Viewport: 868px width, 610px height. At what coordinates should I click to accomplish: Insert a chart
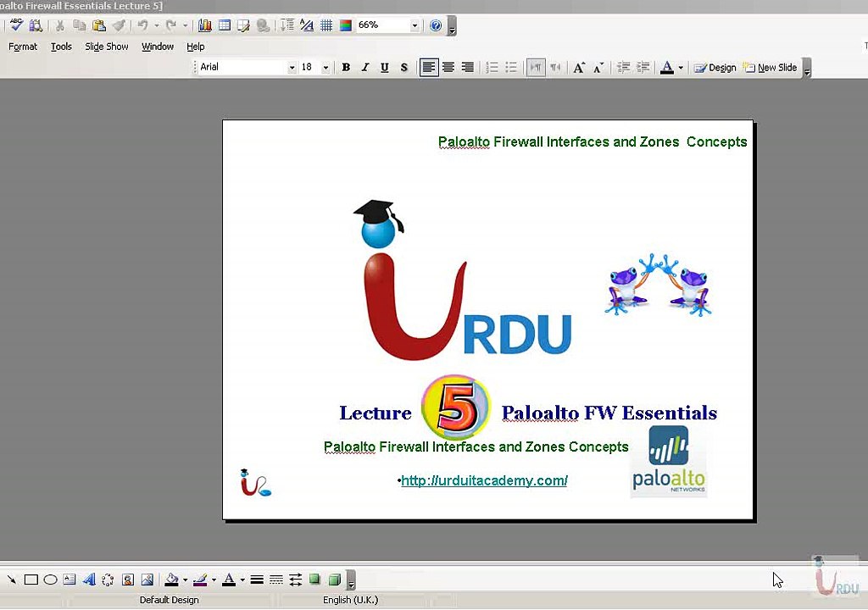(205, 25)
